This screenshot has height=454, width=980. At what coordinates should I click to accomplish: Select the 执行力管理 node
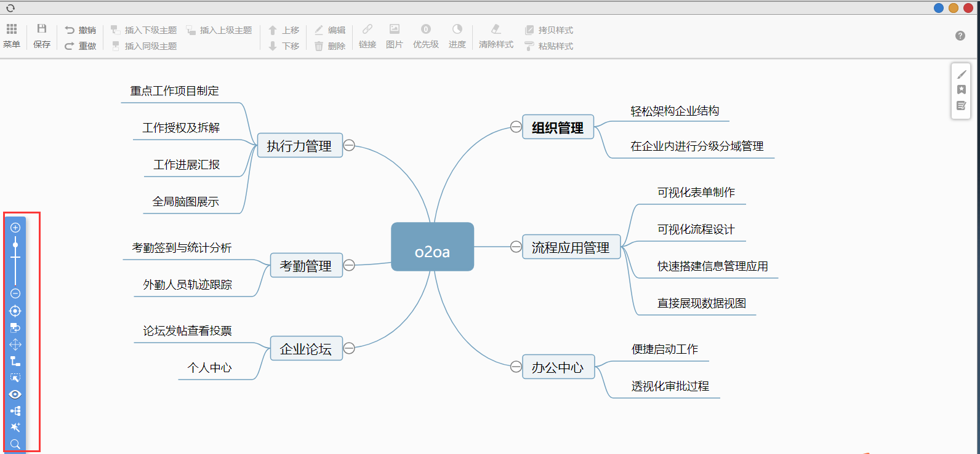click(x=299, y=145)
